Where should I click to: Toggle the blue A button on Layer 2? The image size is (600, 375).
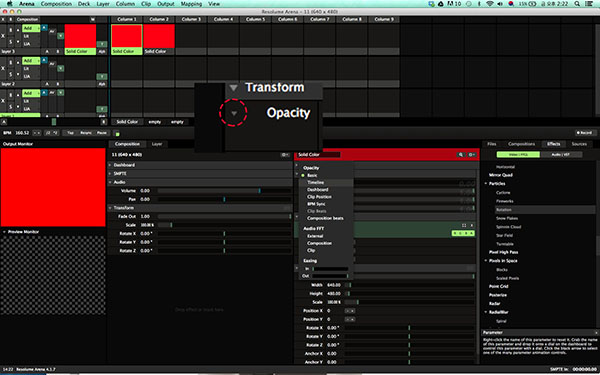44,60
